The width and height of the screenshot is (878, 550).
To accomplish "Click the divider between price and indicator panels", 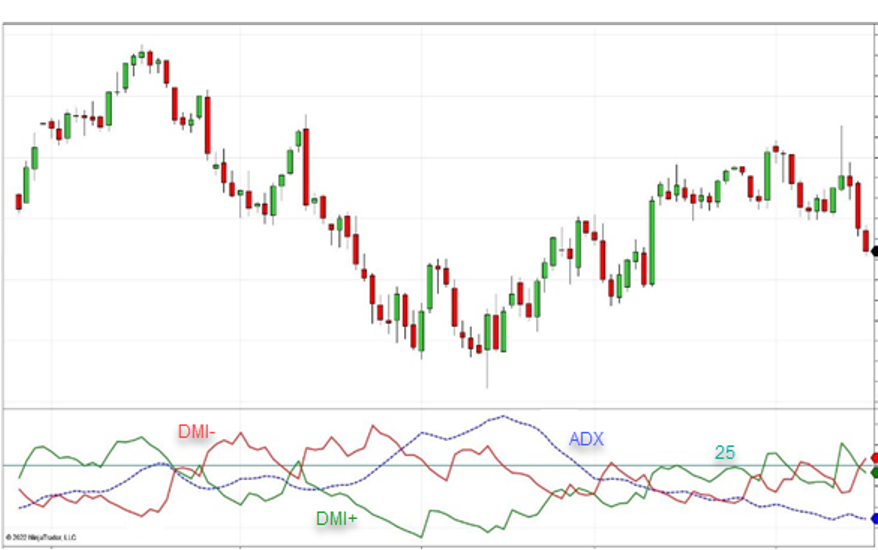I will [x=440, y=408].
